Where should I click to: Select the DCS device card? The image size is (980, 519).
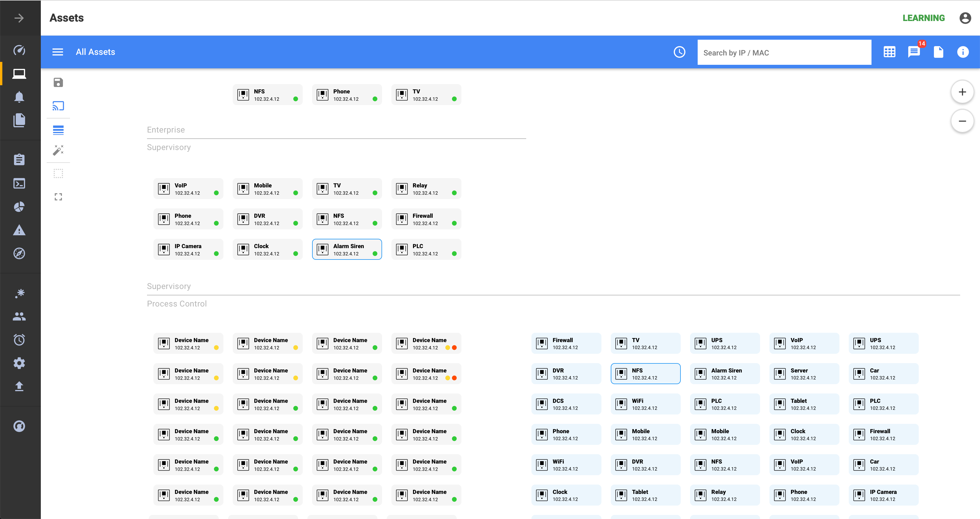[x=566, y=404]
